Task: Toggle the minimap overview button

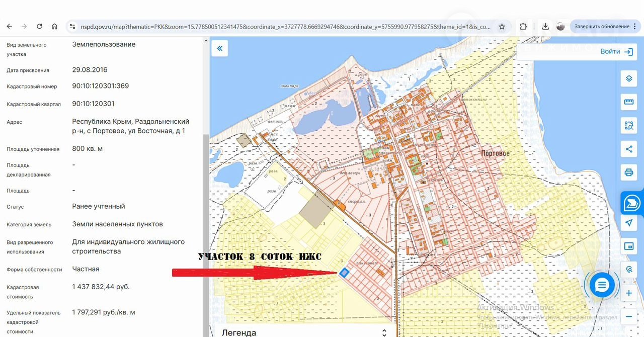Action: click(x=628, y=246)
